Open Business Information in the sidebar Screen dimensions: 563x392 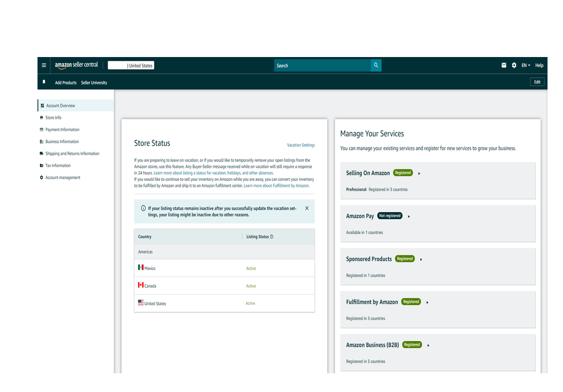62,141
